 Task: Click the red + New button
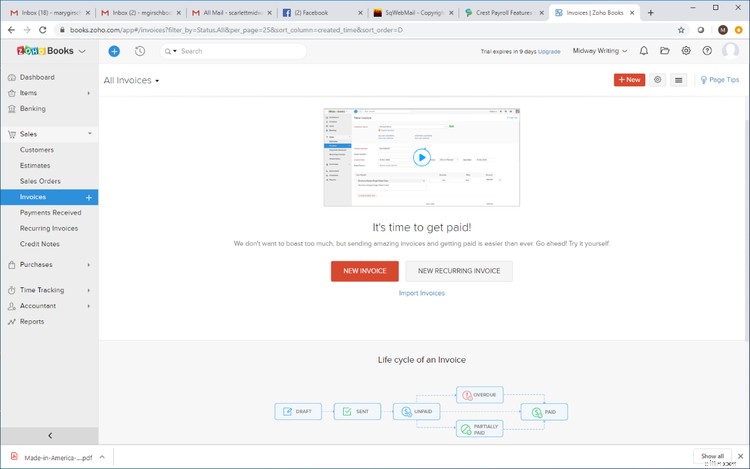(629, 80)
